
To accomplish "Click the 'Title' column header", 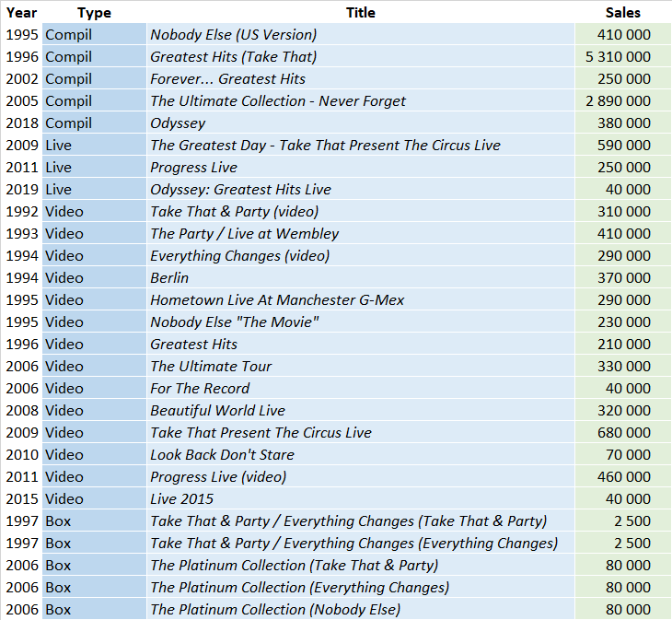I will click(361, 13).
